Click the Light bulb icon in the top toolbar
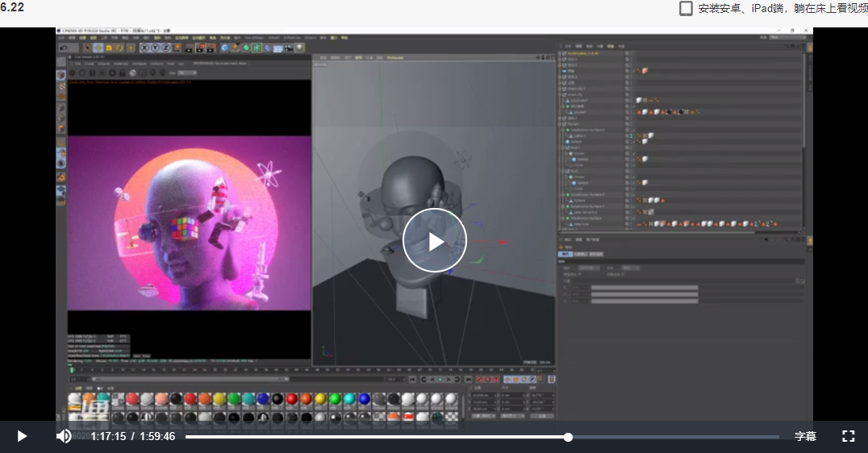The height and width of the screenshot is (453, 868). point(299,48)
